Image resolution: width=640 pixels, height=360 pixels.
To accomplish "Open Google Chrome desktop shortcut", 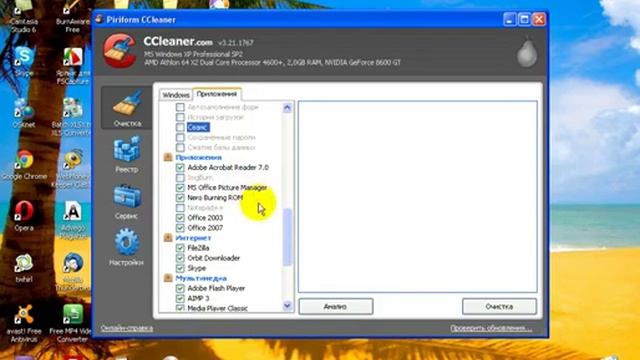I will pyautogui.click(x=24, y=165).
